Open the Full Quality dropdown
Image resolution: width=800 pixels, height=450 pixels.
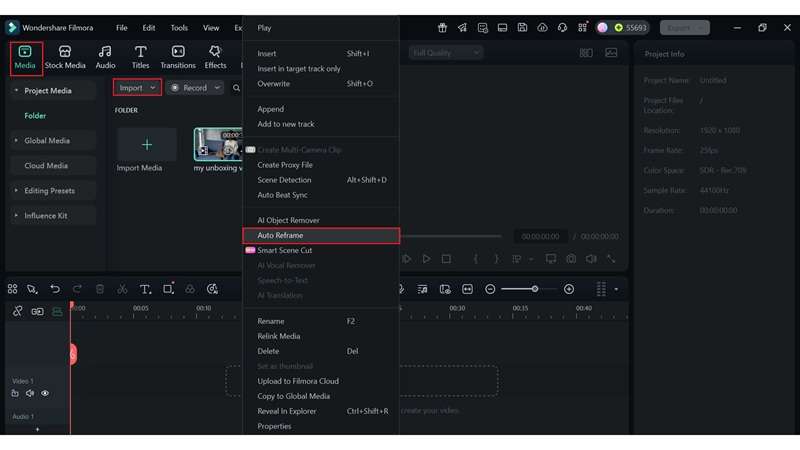445,53
